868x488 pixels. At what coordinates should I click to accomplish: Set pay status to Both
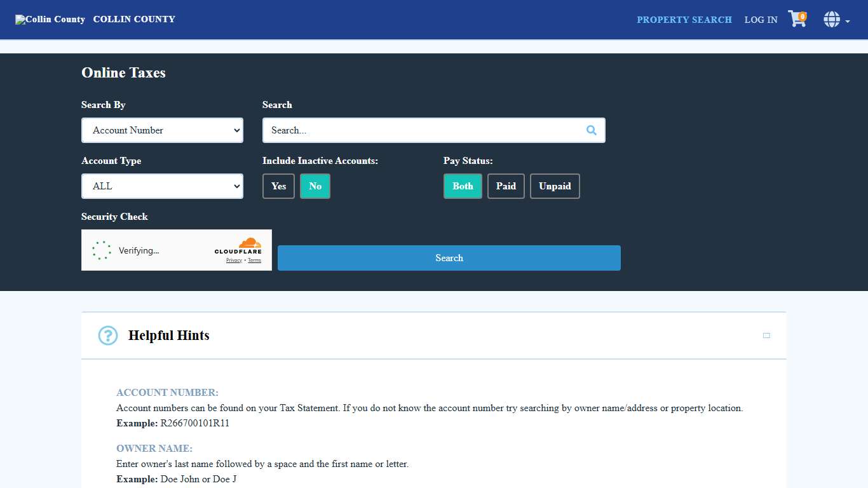click(463, 186)
